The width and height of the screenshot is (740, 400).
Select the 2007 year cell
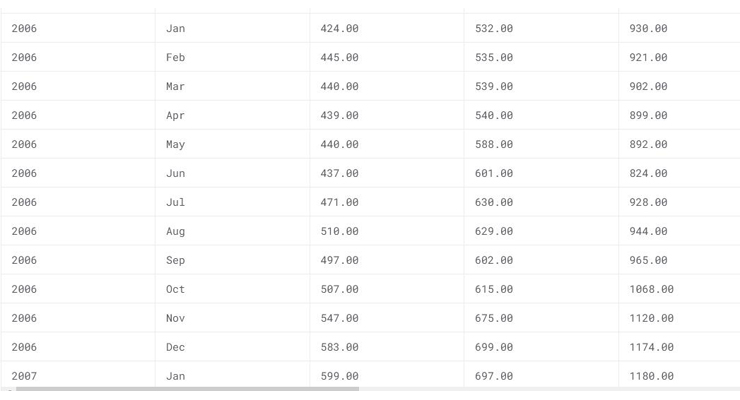tap(78, 375)
